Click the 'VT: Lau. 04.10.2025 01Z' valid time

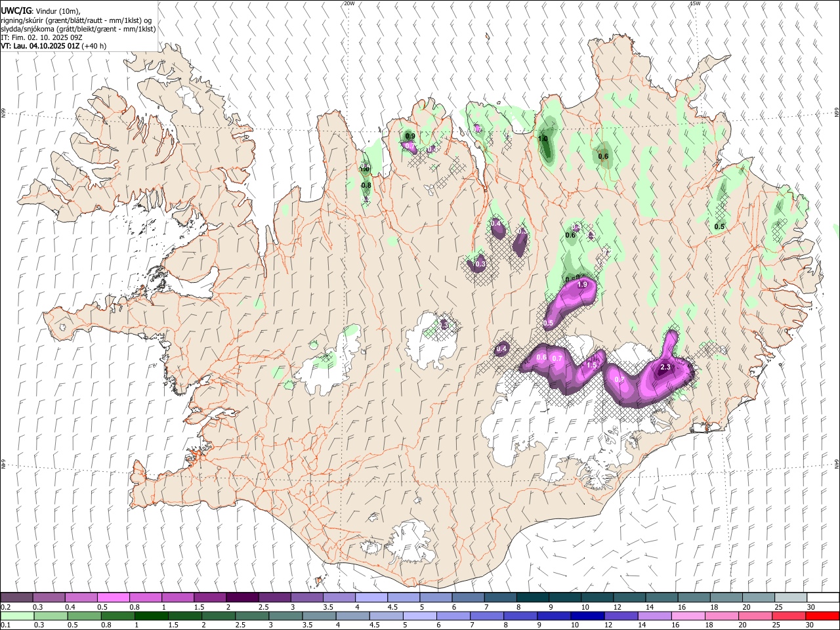40,46
